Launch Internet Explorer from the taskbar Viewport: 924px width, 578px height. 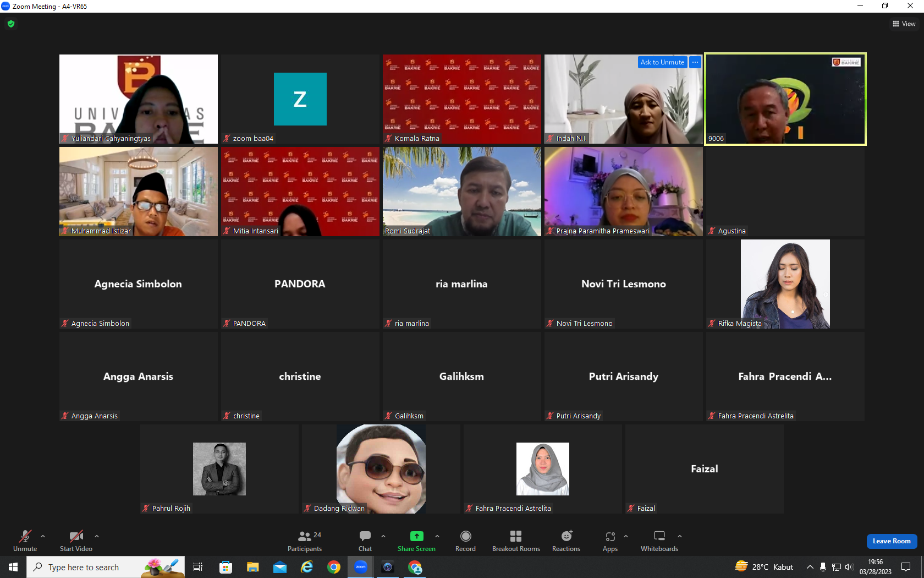307,567
